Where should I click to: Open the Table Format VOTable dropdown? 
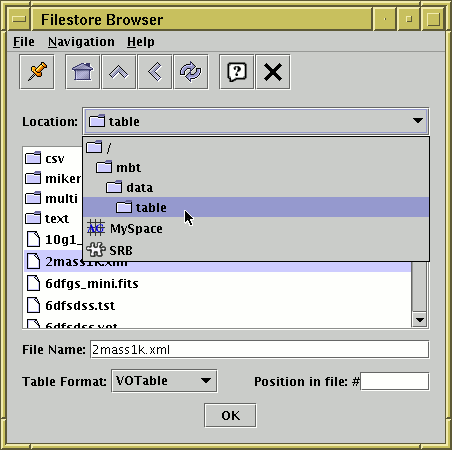coord(164,381)
